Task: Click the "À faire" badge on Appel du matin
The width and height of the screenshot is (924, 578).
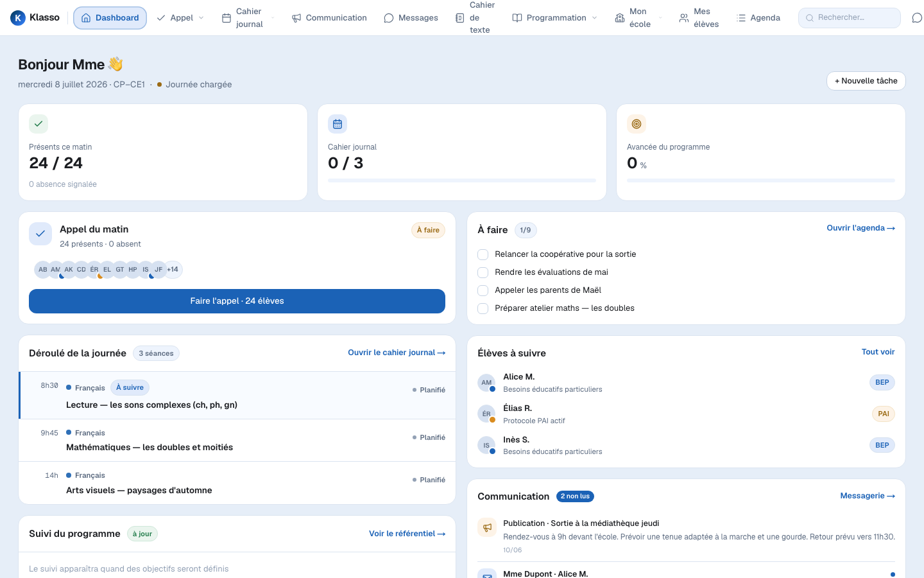Action: 428,231
